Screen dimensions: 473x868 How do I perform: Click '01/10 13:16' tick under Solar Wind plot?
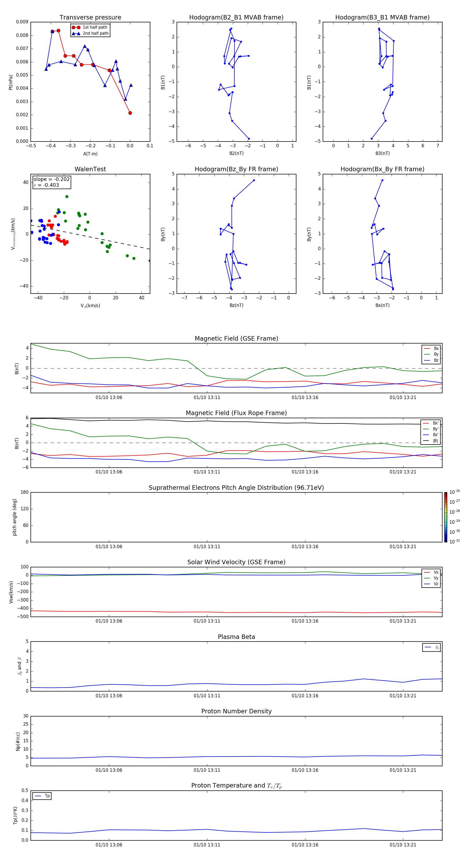coord(305,621)
